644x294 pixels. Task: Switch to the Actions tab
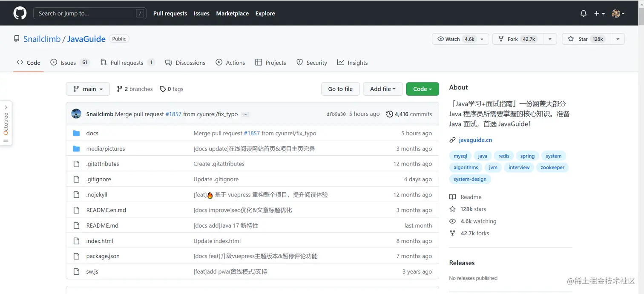(230, 63)
